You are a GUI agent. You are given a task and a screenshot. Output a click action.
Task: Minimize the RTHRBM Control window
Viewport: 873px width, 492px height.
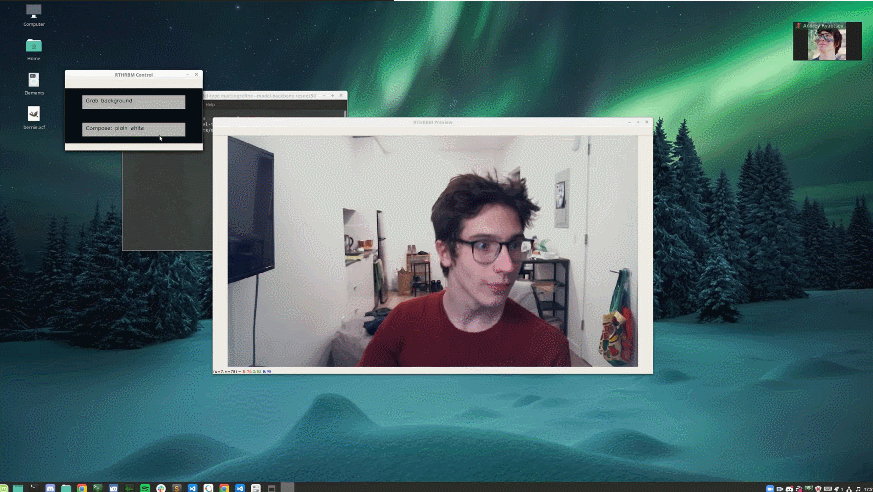tap(188, 75)
